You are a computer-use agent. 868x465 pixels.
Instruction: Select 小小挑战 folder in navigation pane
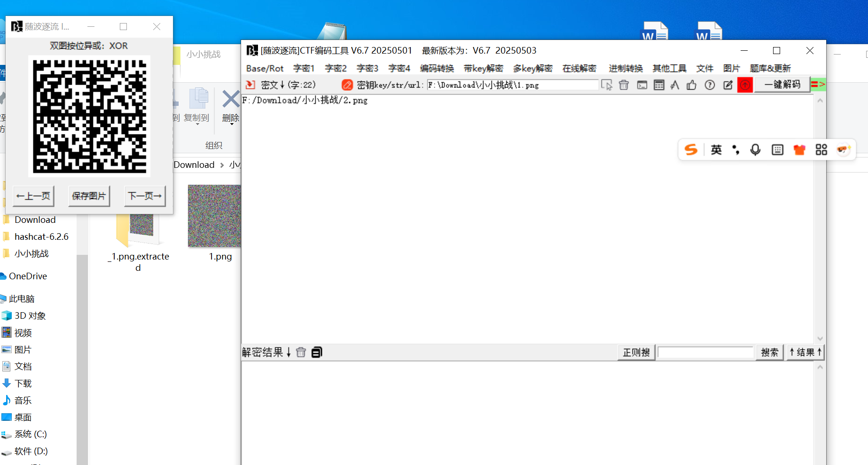tap(31, 253)
